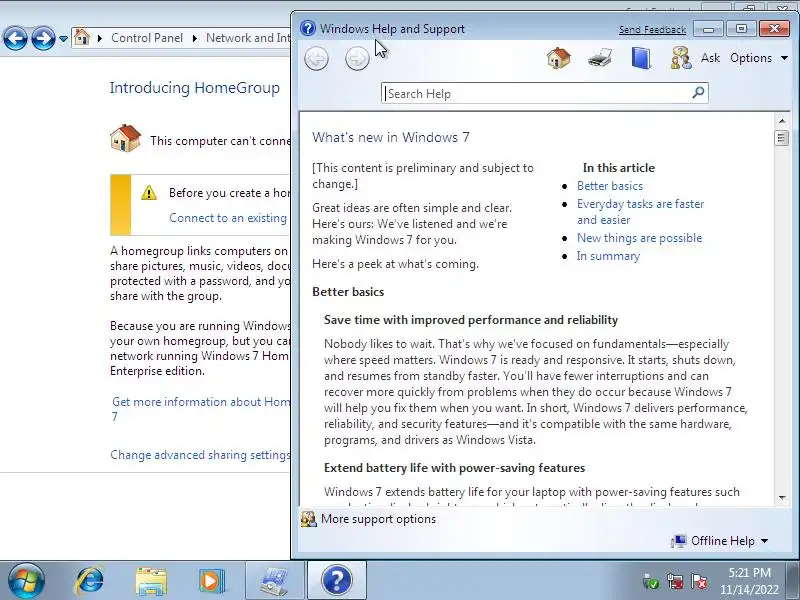800x600 pixels.
Task: Click the Better basics section heading
Action: (348, 292)
